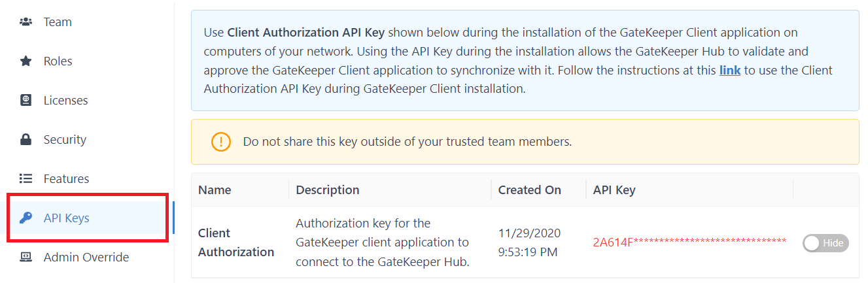
Task: Follow the instructions link
Action: coord(729,70)
